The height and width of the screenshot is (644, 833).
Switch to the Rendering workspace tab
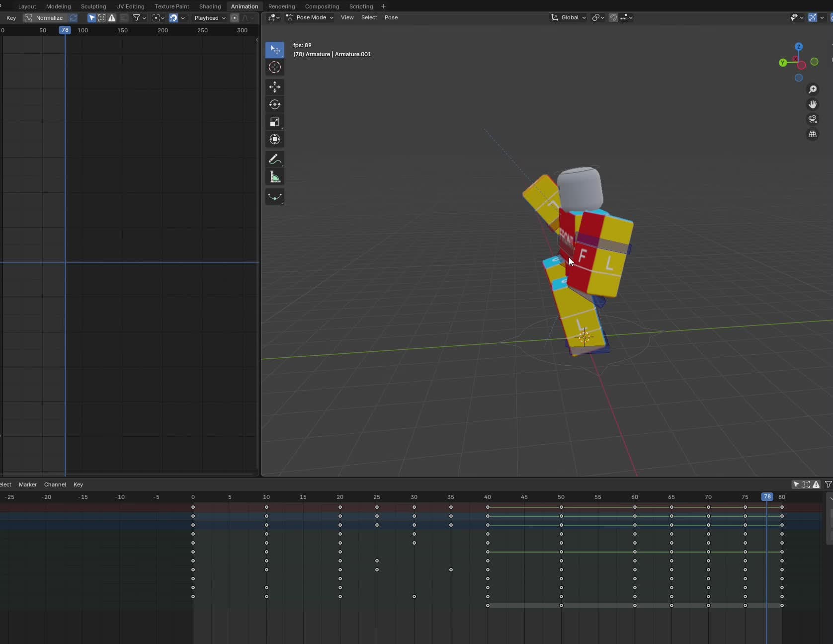(281, 6)
